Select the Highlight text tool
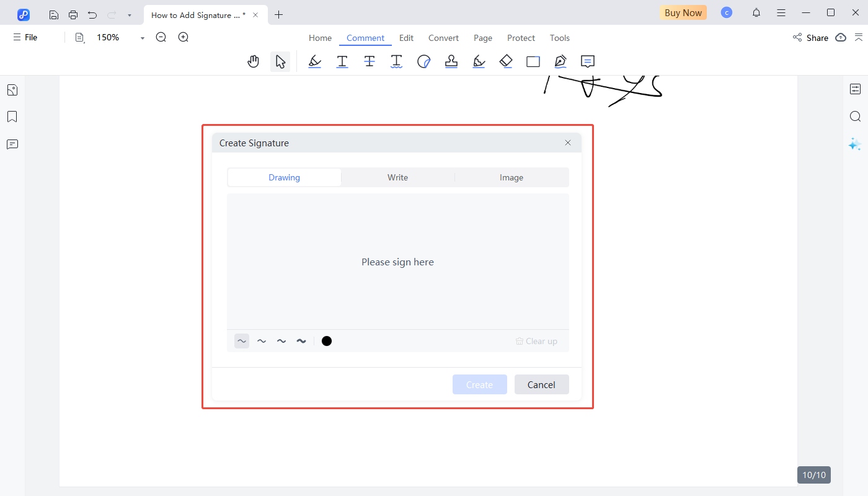This screenshot has width=868, height=496. (x=315, y=61)
